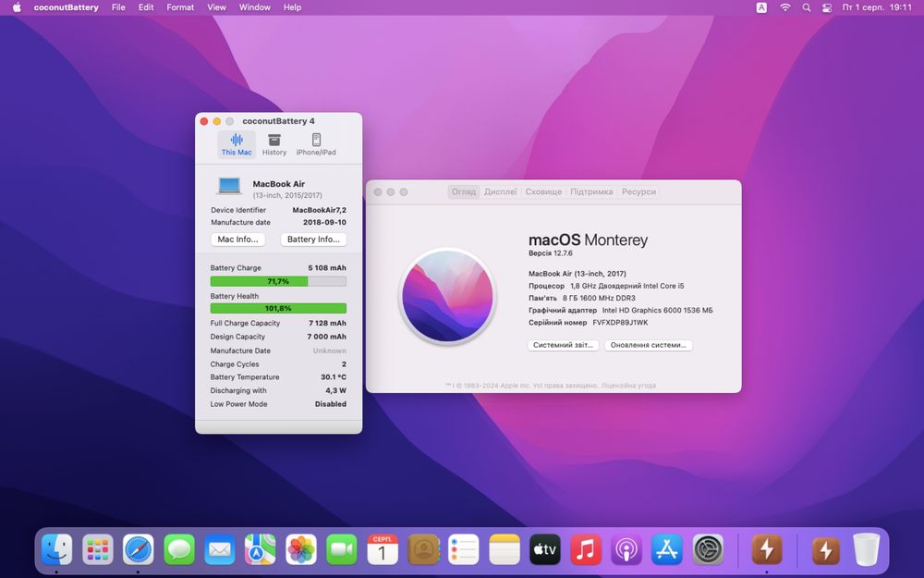Open Apple TV from the Dock
This screenshot has height=578, width=924.
point(545,549)
